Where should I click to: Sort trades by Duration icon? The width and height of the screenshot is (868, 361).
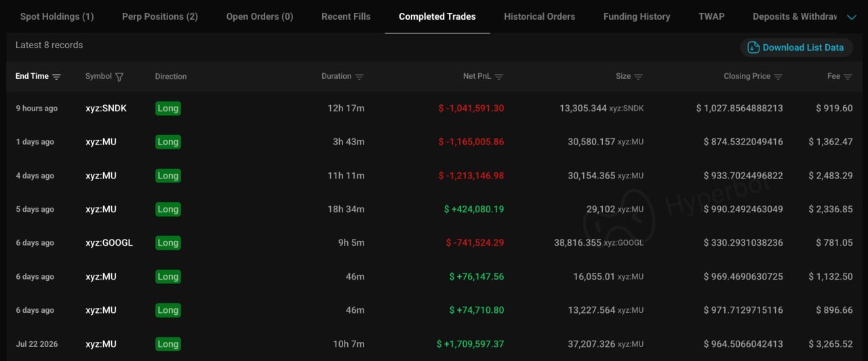click(x=359, y=77)
